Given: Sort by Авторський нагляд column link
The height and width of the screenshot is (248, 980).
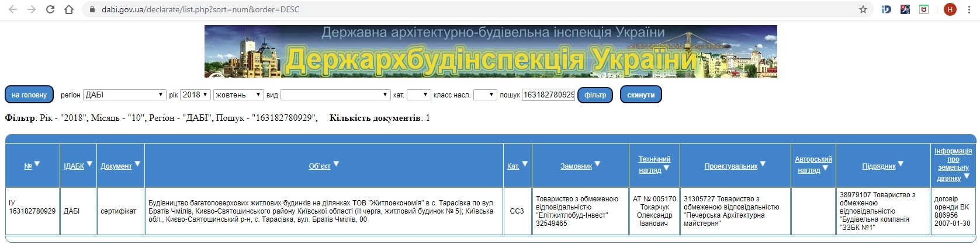Looking at the screenshot, I should (813, 165).
